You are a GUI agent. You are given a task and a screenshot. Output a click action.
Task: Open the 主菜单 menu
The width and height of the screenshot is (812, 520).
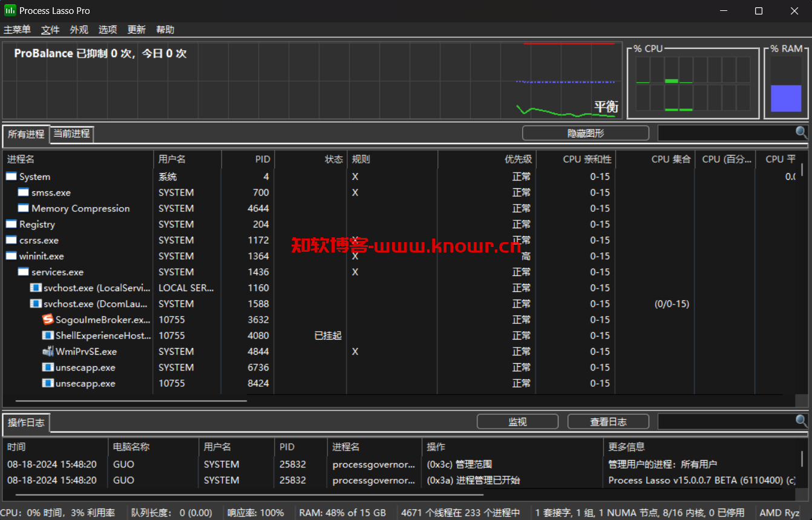click(17, 30)
